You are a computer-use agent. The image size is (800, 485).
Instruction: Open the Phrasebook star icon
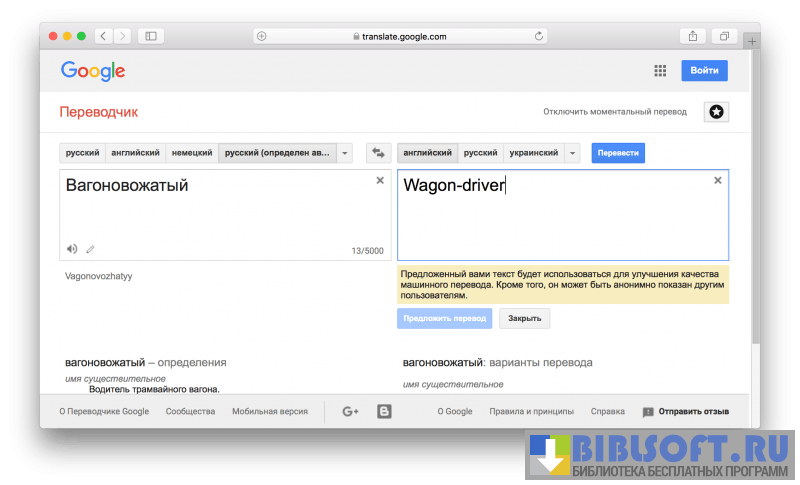pyautogui.click(x=716, y=112)
